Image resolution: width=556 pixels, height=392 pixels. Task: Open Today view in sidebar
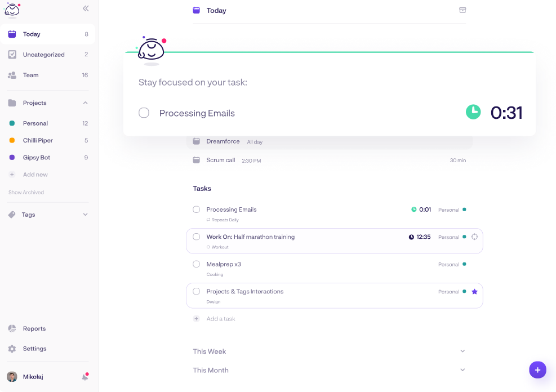click(x=47, y=34)
